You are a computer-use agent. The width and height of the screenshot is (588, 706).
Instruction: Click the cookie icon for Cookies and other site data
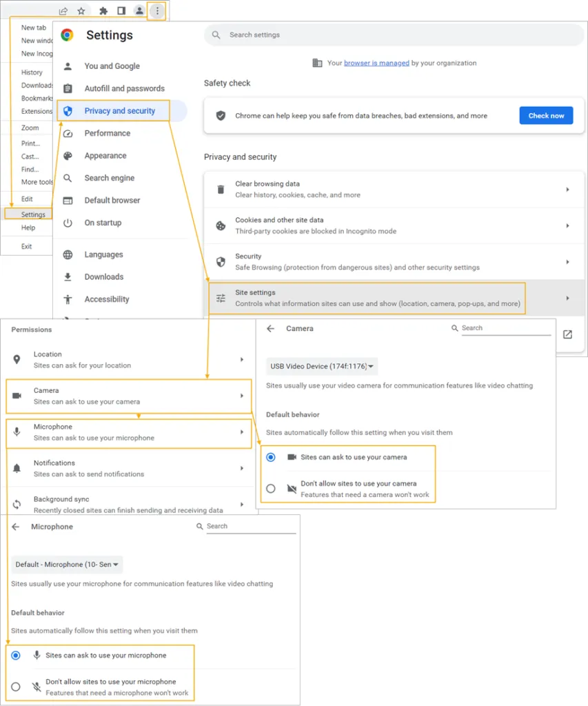click(x=221, y=225)
